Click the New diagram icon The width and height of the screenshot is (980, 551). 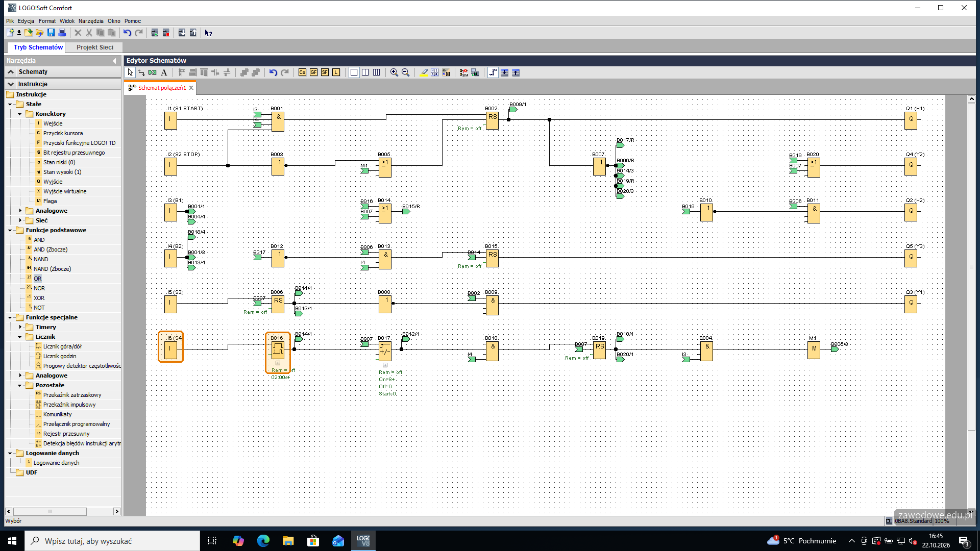tap(10, 33)
